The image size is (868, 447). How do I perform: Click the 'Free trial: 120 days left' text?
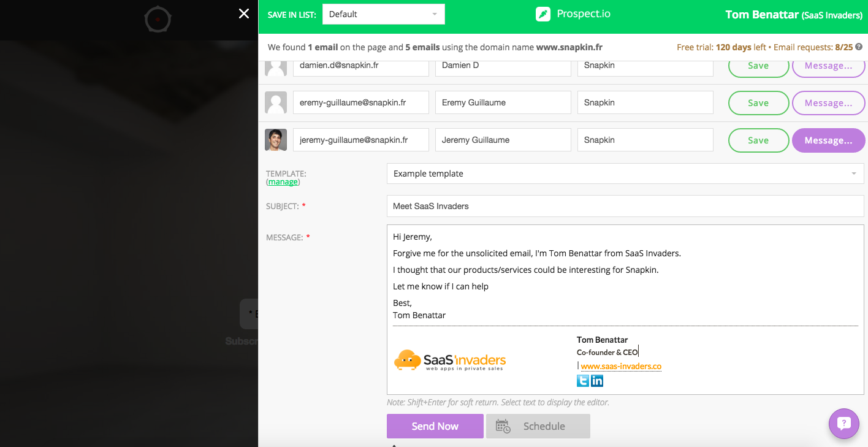(721, 47)
